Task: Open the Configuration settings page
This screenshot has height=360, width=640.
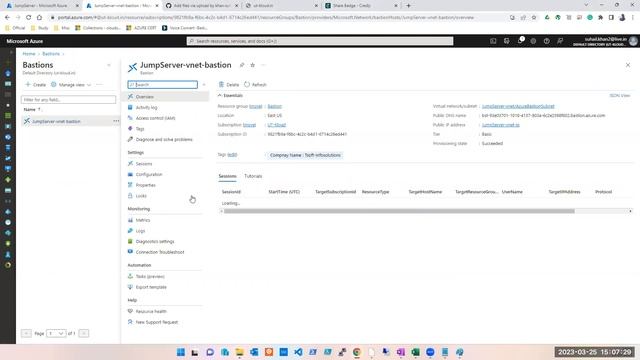Action: point(149,174)
